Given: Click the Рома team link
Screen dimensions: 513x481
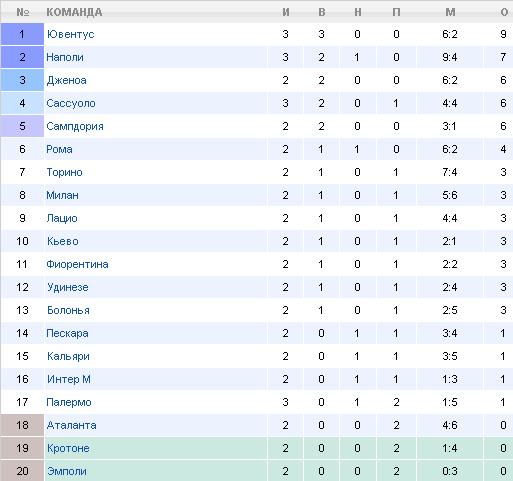Looking at the screenshot, I should [x=59, y=149].
